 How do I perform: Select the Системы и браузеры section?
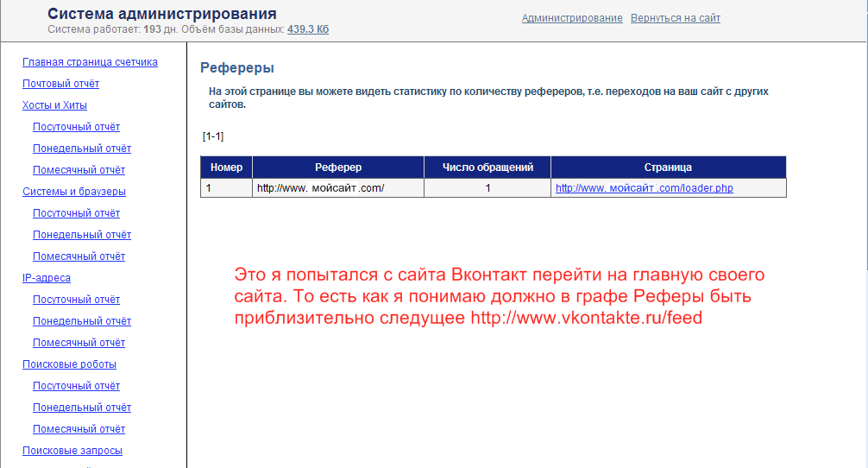tap(73, 192)
